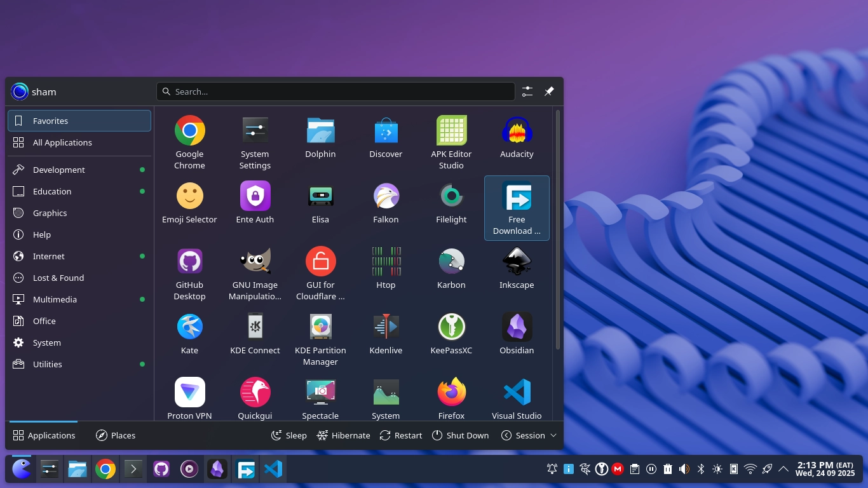Toggle the pin to keep launcher open
This screenshot has width=868, height=488.
(549, 91)
